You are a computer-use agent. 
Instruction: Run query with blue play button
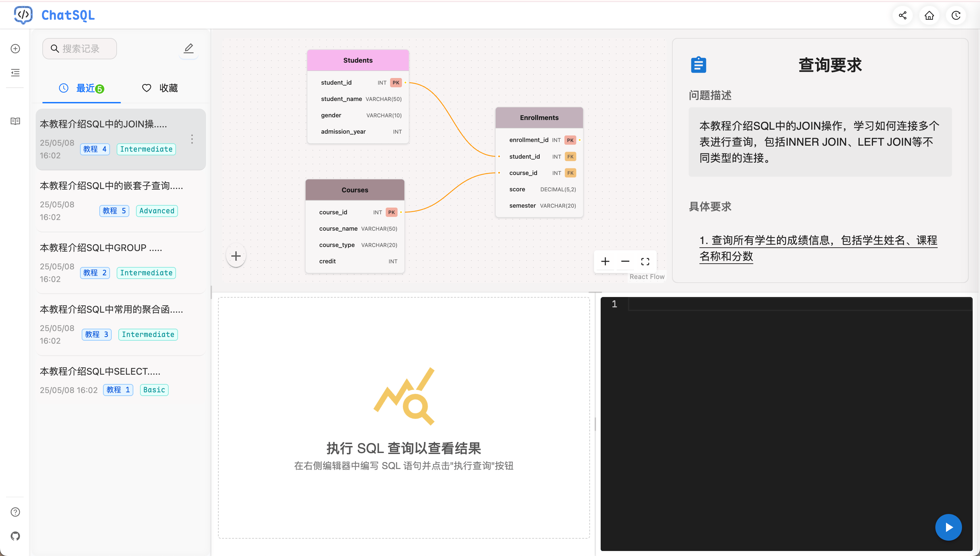[948, 527]
